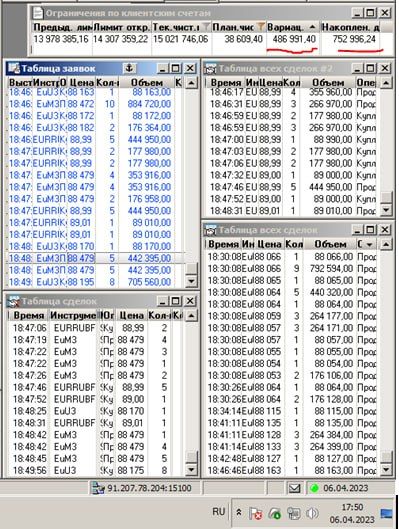
Task: Click the scroll down arrow in Таблица заявок
Action: pyautogui.click(x=191, y=281)
